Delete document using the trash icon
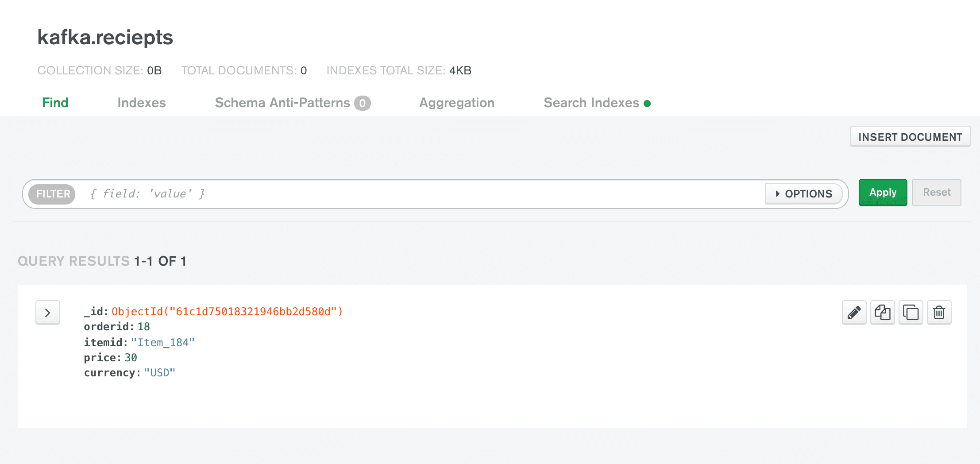Screen dimensions: 980x464 [x=939, y=313]
